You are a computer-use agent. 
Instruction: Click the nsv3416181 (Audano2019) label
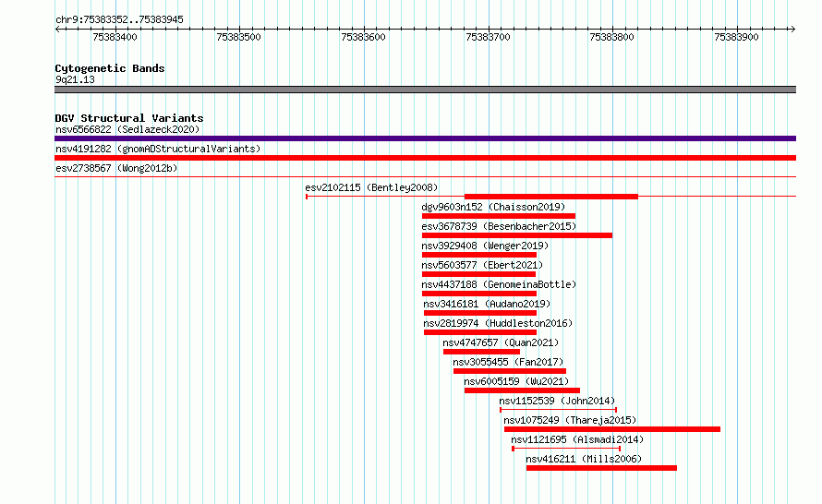pyautogui.click(x=487, y=304)
